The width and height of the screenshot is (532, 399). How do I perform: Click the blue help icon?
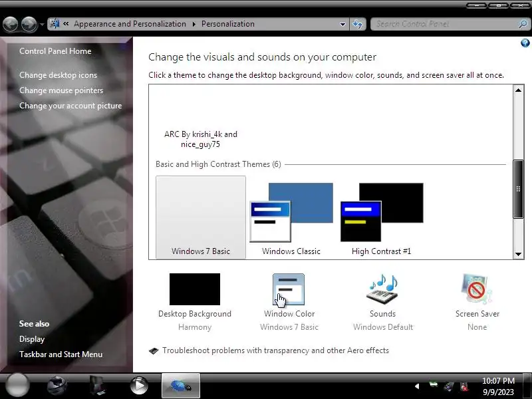(x=525, y=43)
